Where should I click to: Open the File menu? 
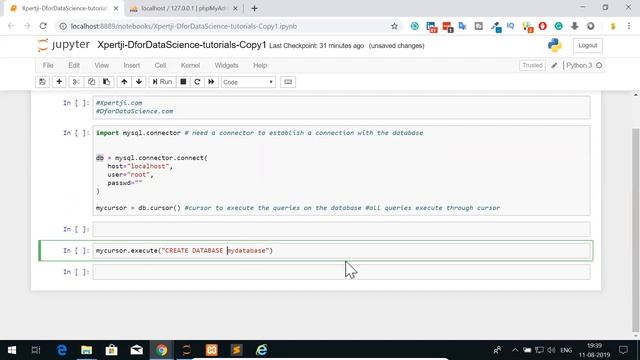48,65
